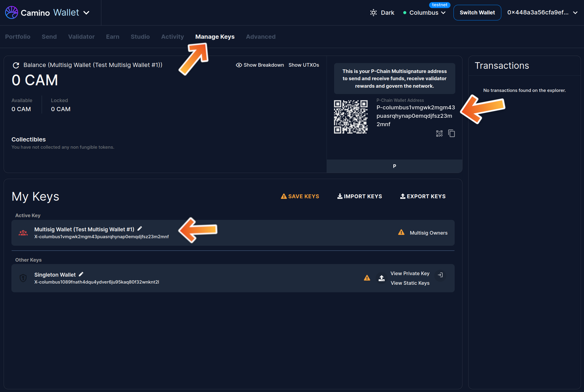Click the small QR code icon
Viewport: 584px width, 392px height.
point(439,133)
